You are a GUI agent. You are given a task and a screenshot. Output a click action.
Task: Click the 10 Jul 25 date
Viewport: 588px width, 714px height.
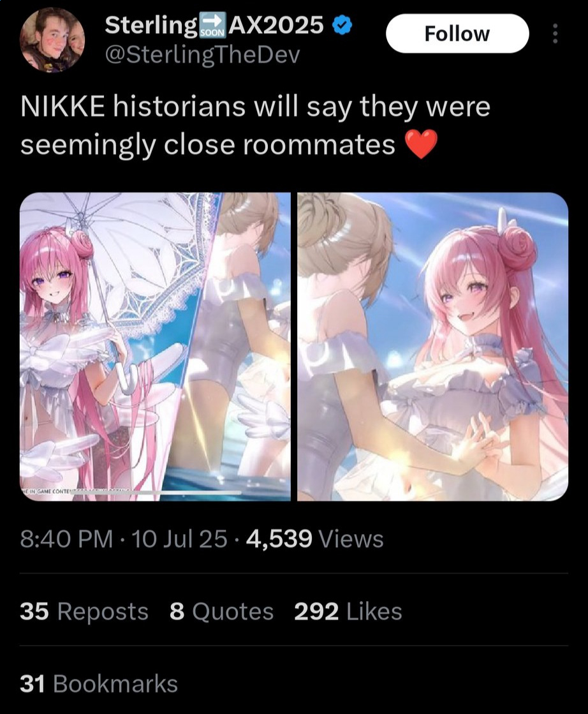click(x=179, y=539)
